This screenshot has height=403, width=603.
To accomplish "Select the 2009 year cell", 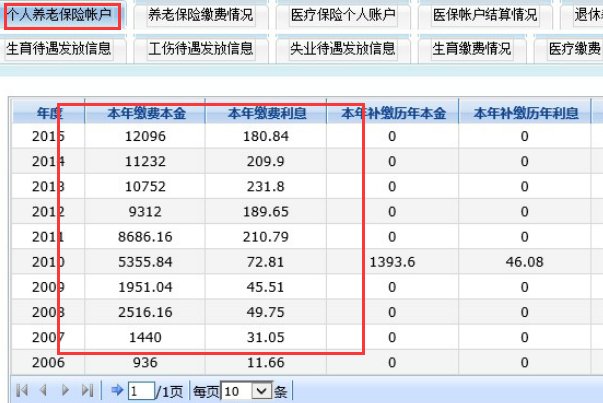I will point(48,287).
